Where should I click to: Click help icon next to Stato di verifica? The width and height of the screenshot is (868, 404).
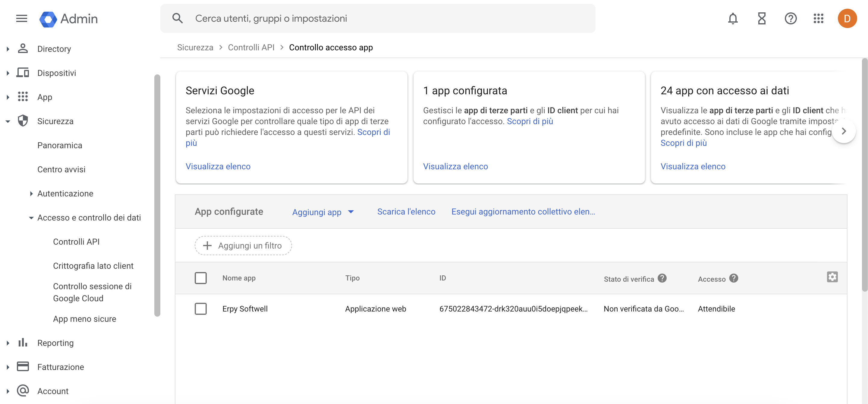[x=662, y=278]
